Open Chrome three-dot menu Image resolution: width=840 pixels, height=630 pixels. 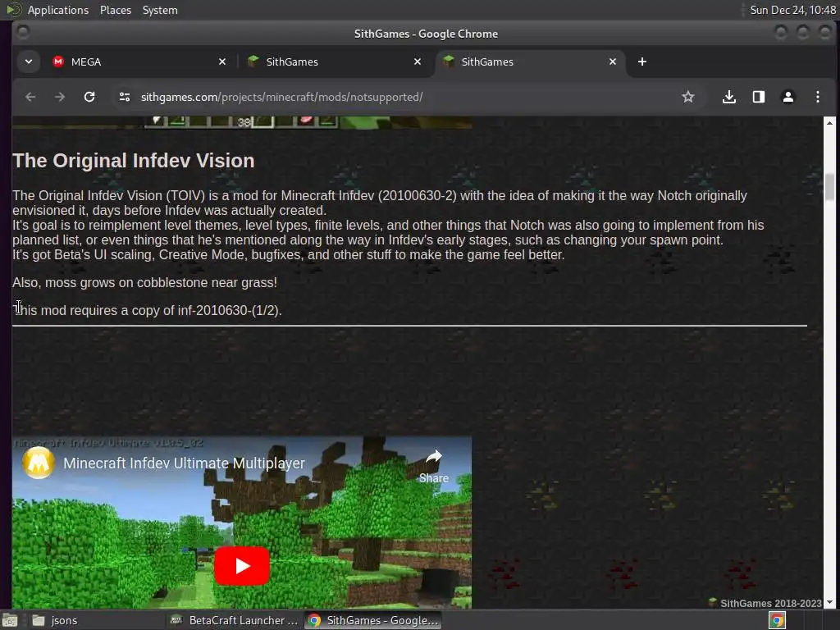tap(818, 97)
